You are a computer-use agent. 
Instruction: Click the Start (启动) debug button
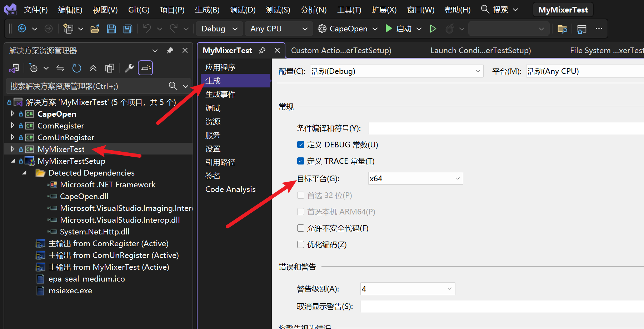tap(399, 29)
